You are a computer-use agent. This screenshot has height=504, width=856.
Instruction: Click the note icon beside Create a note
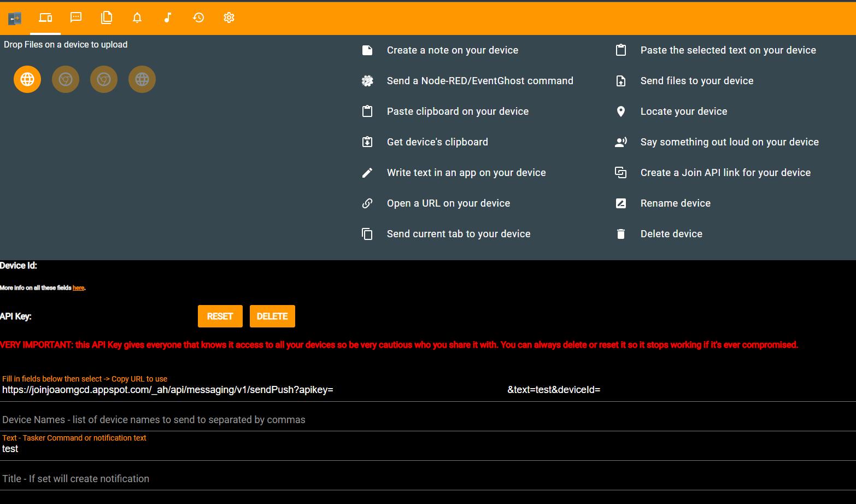[367, 50]
